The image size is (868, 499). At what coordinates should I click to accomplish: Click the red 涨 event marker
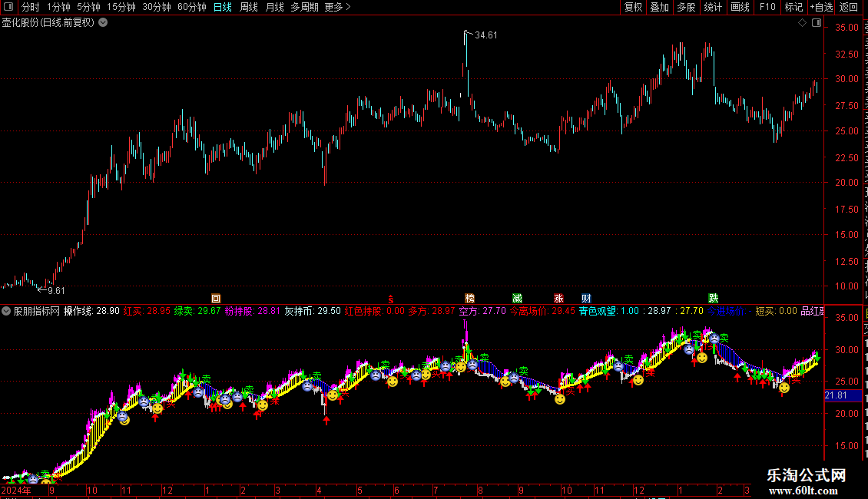(558, 299)
